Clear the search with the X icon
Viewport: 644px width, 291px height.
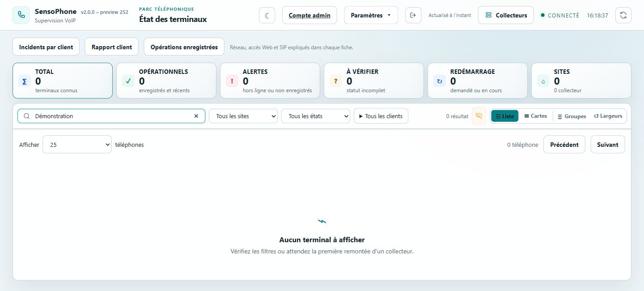196,116
